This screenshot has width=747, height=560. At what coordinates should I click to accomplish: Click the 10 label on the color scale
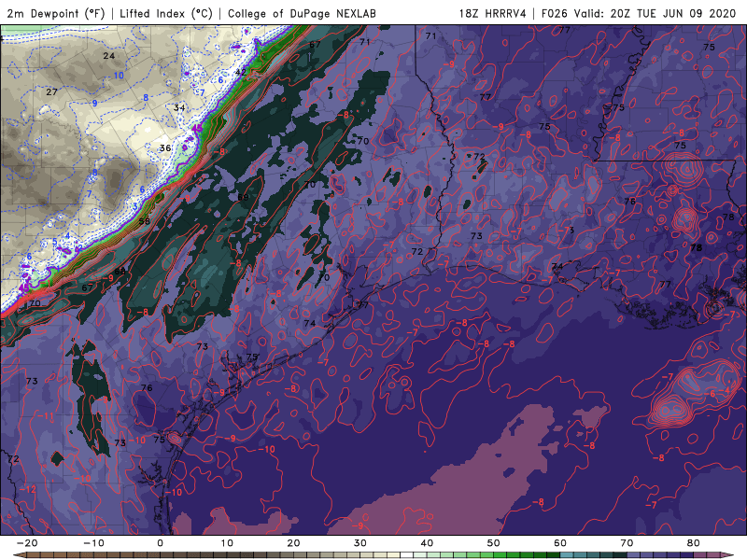pos(227,543)
